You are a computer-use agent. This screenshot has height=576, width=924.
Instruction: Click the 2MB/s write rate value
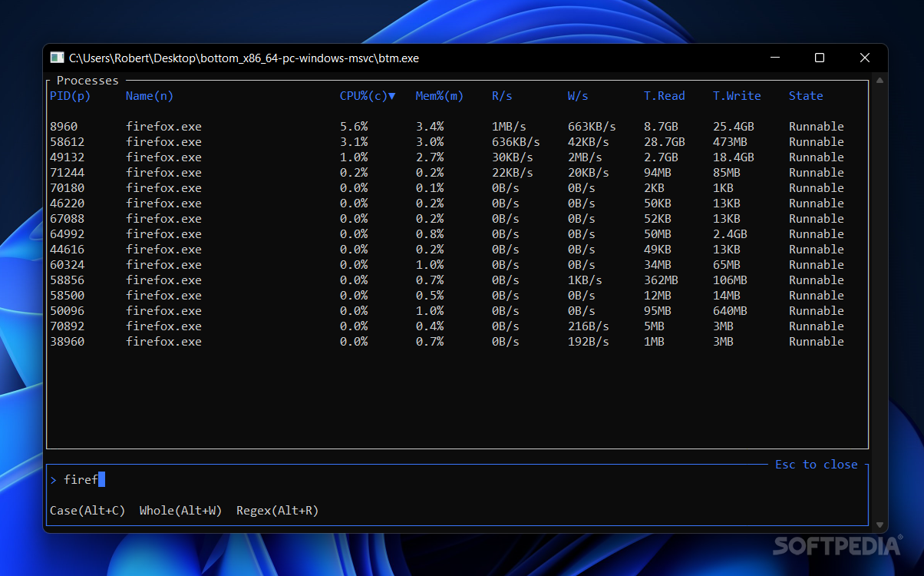tap(585, 157)
